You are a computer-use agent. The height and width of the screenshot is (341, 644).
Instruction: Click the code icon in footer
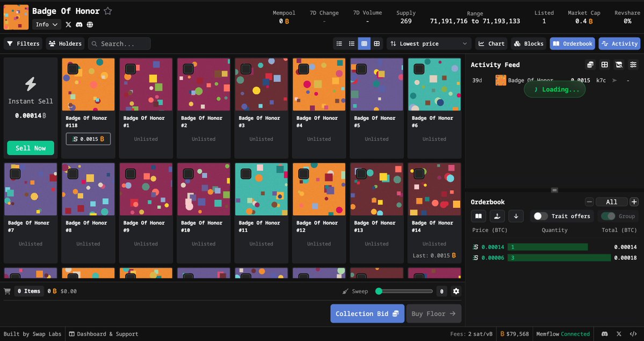(x=633, y=334)
